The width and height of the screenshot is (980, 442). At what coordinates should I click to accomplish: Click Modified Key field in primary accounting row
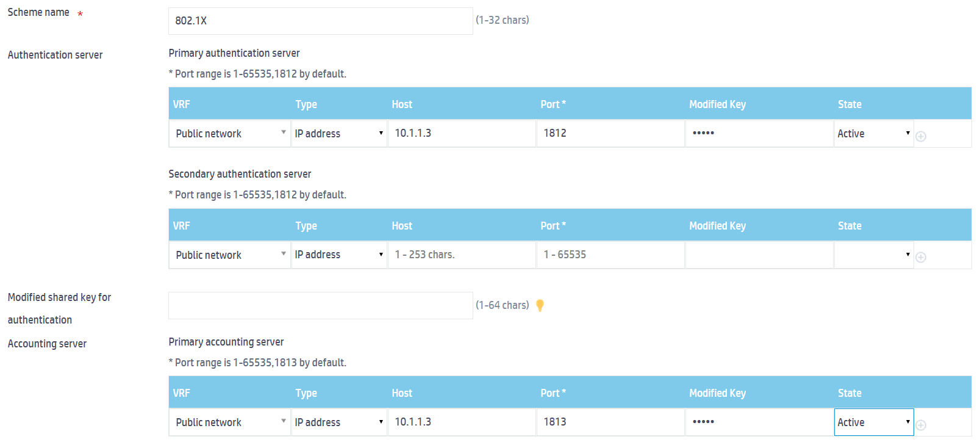(x=759, y=422)
